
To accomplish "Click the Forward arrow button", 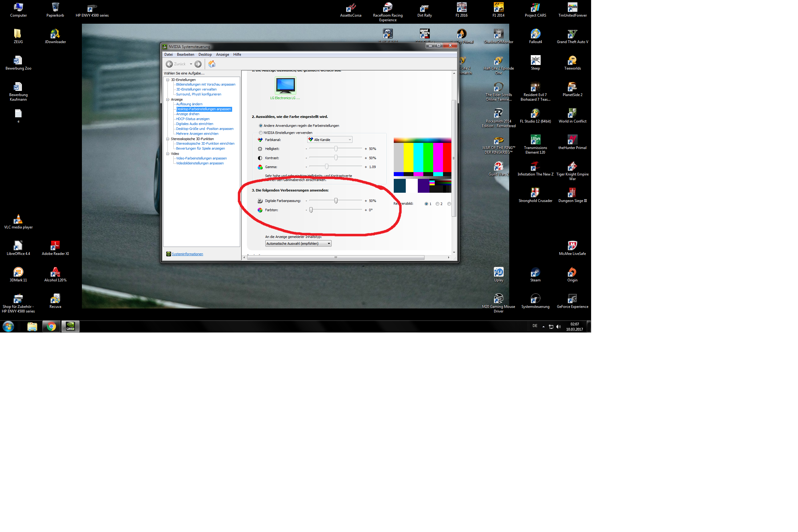I will pos(198,64).
